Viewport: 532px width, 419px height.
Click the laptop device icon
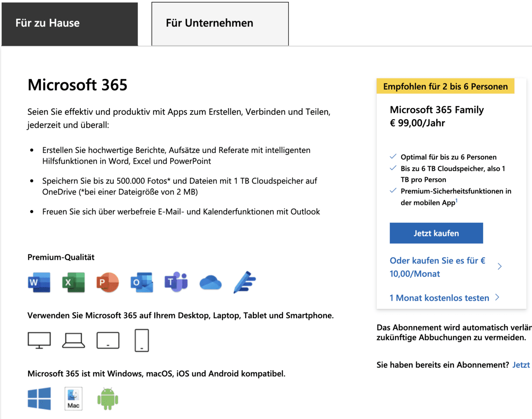click(73, 340)
